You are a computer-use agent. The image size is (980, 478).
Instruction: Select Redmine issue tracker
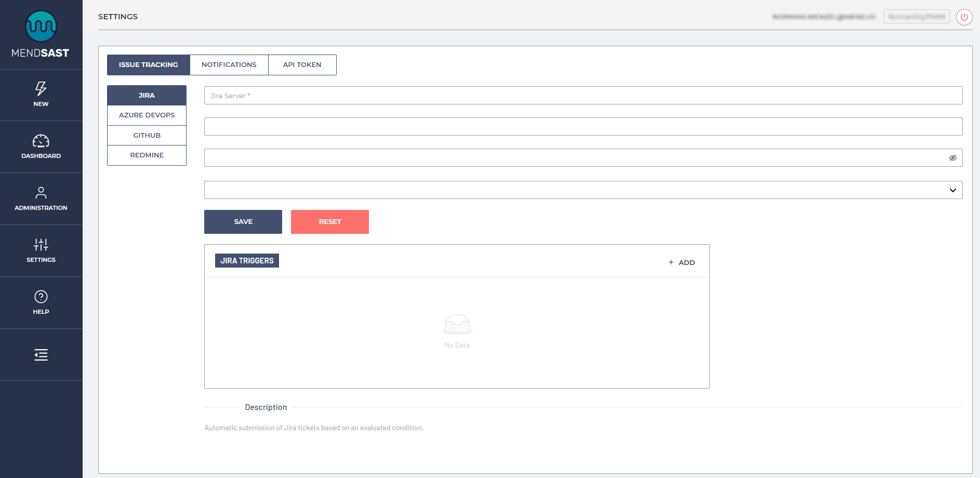point(147,155)
